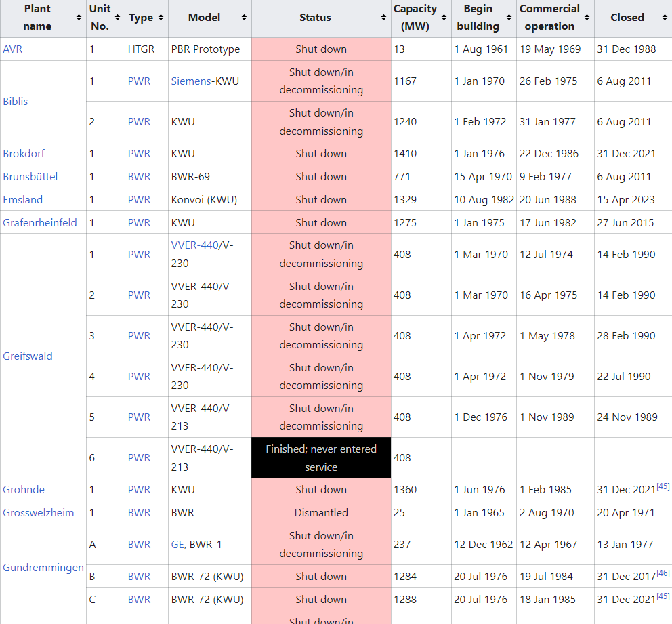Sort table by Type column
Viewport: 672px width, 624px height.
click(x=161, y=18)
